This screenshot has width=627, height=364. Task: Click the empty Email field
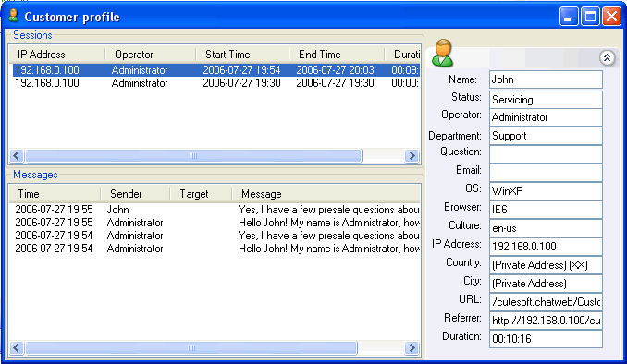tap(546, 173)
